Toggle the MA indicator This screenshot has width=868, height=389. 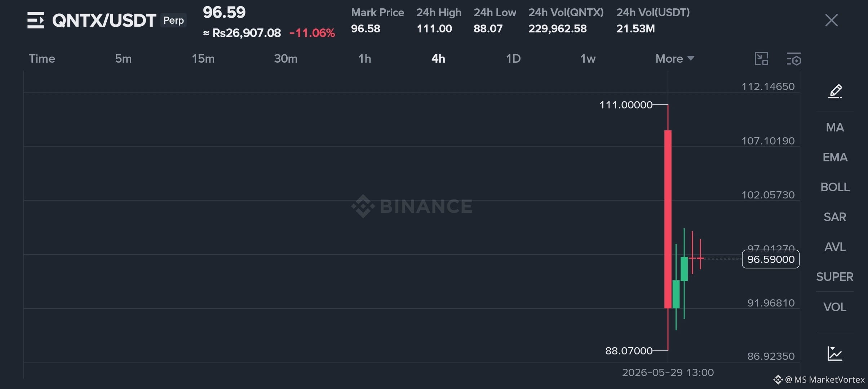(835, 127)
